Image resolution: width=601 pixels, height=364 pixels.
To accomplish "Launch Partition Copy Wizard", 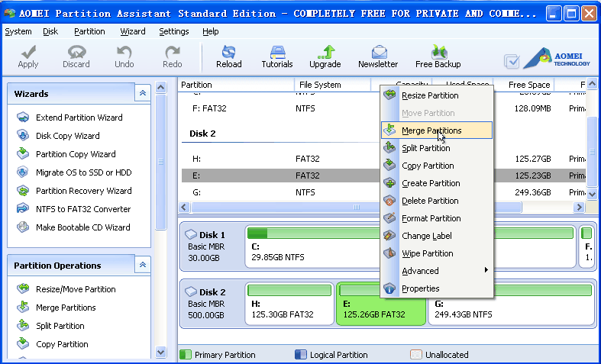I will pyautogui.click(x=76, y=154).
